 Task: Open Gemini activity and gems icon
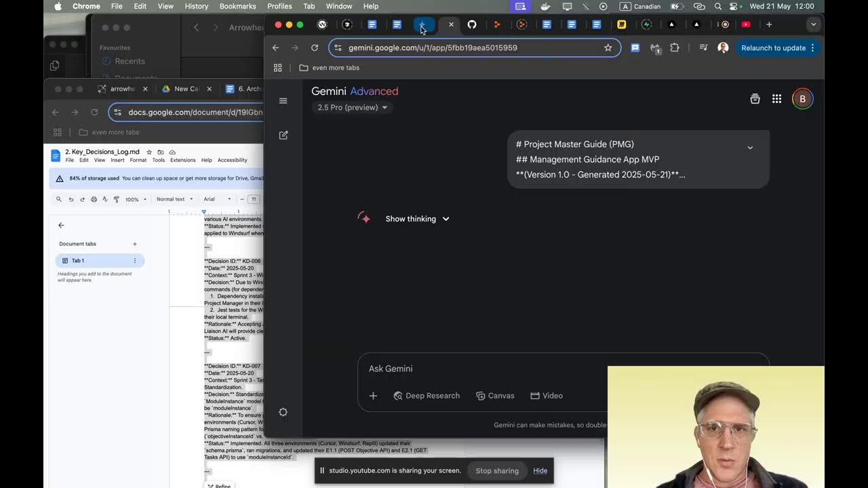click(755, 99)
